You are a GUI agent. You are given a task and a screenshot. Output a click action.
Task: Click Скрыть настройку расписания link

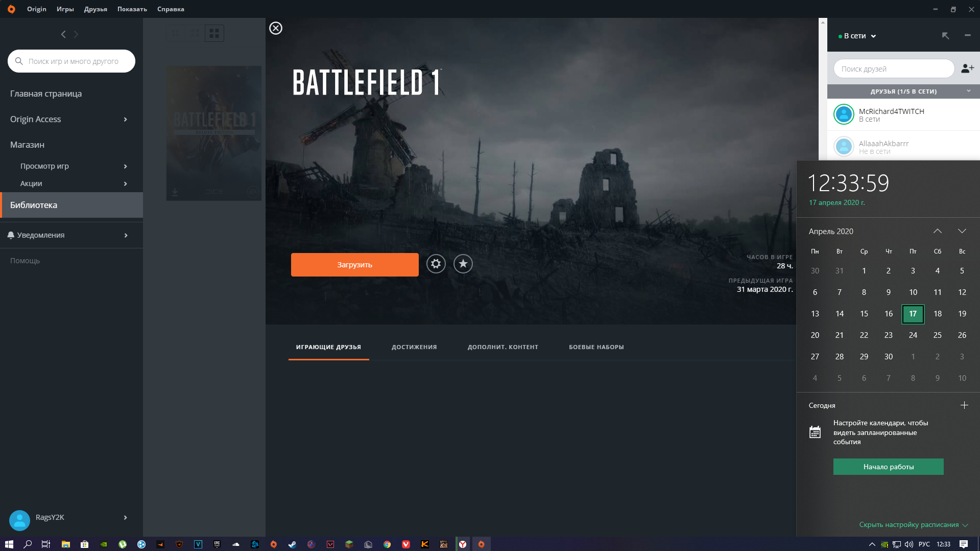point(913,524)
